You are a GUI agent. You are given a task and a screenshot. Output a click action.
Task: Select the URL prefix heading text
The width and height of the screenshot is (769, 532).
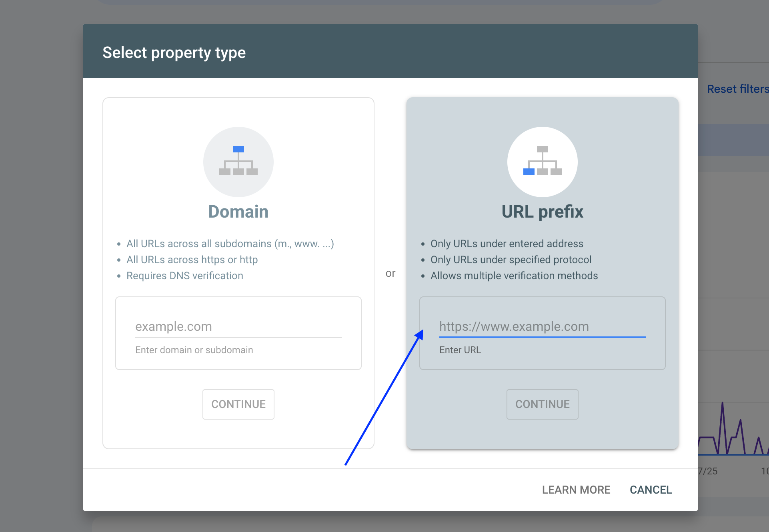pos(542,212)
